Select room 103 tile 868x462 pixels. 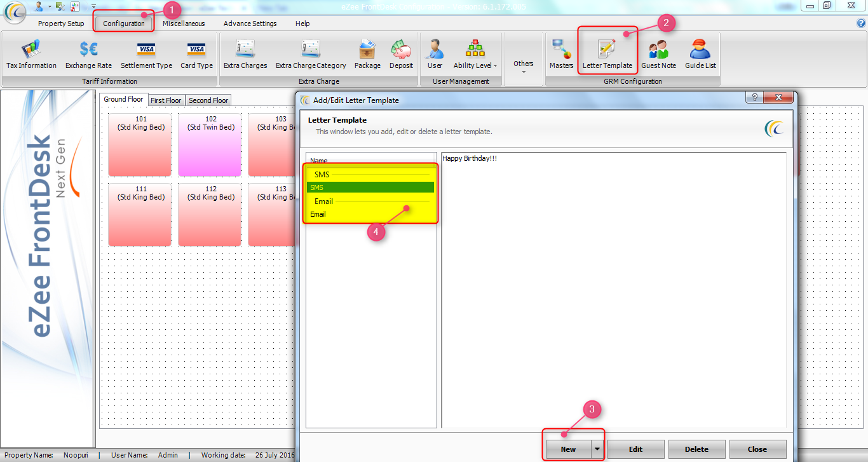coord(272,145)
